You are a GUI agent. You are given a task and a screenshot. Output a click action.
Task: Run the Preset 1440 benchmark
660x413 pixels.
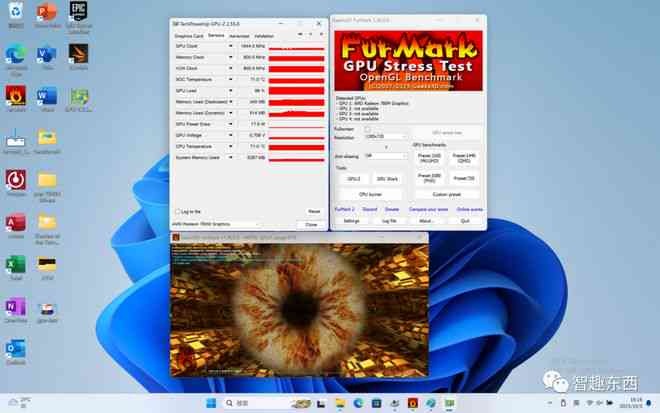(x=464, y=158)
